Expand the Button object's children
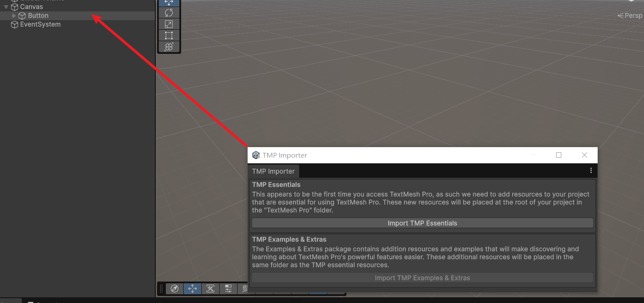Viewport: 644px width, 303px height. (14, 16)
